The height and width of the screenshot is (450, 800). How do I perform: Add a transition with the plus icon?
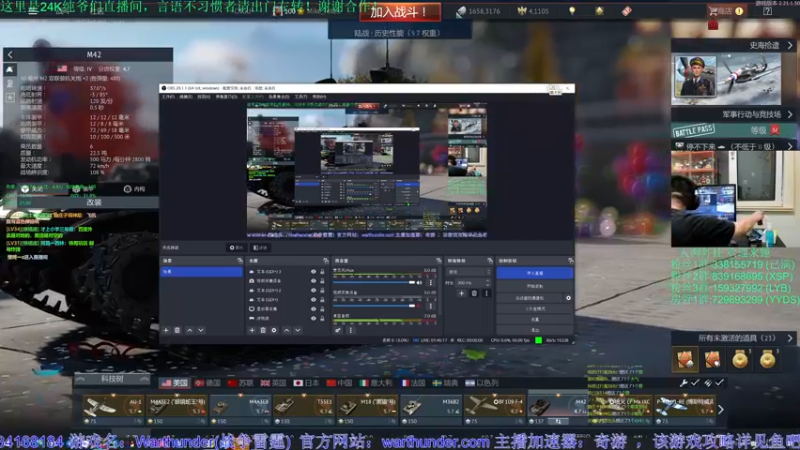pos(461,293)
